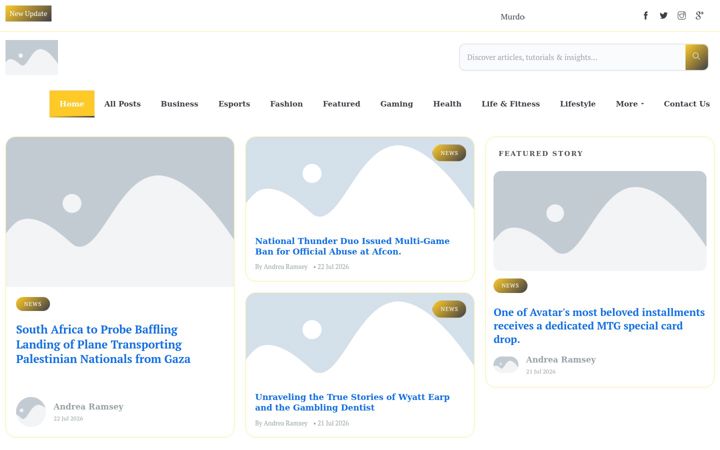Click Andrea Ramsey name in Featured Story

[x=561, y=359]
